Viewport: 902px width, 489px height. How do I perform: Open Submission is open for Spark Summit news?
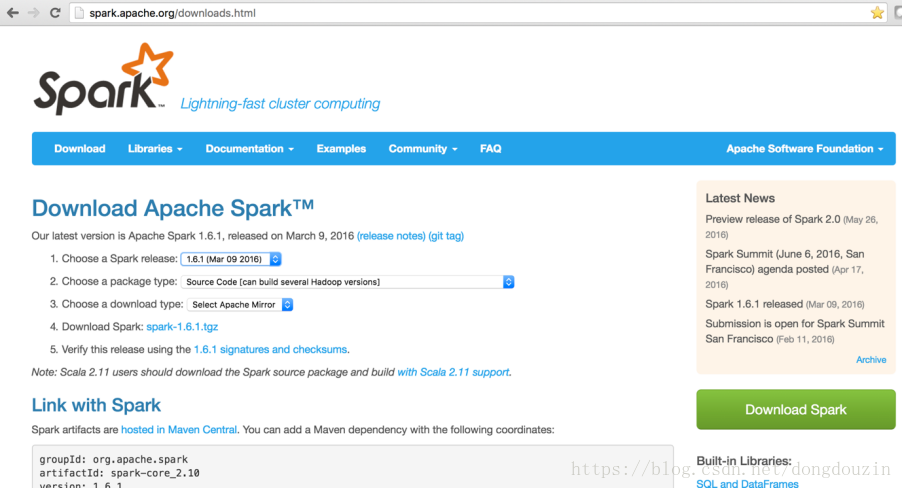point(794,331)
